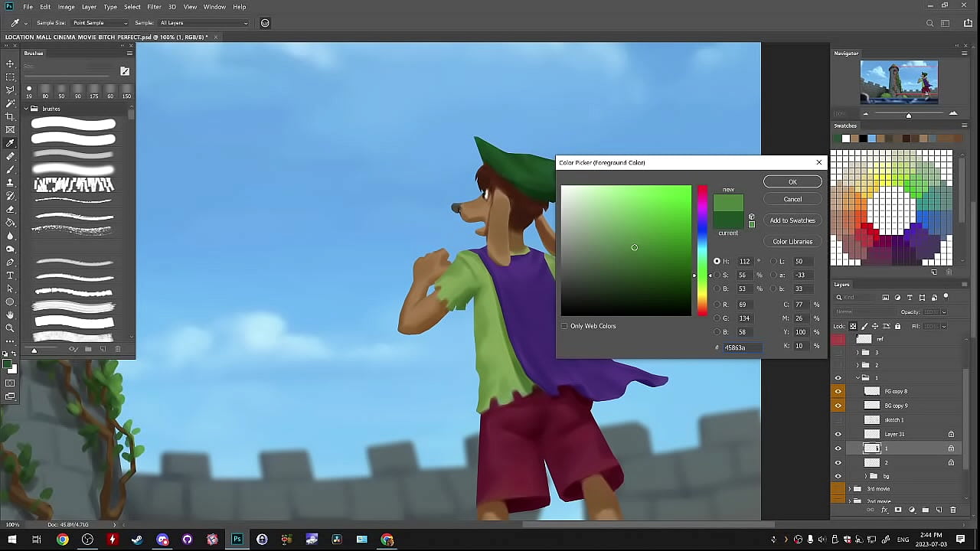Image resolution: width=980 pixels, height=551 pixels.
Task: Open Photoshop from the Windows taskbar
Action: (x=237, y=540)
